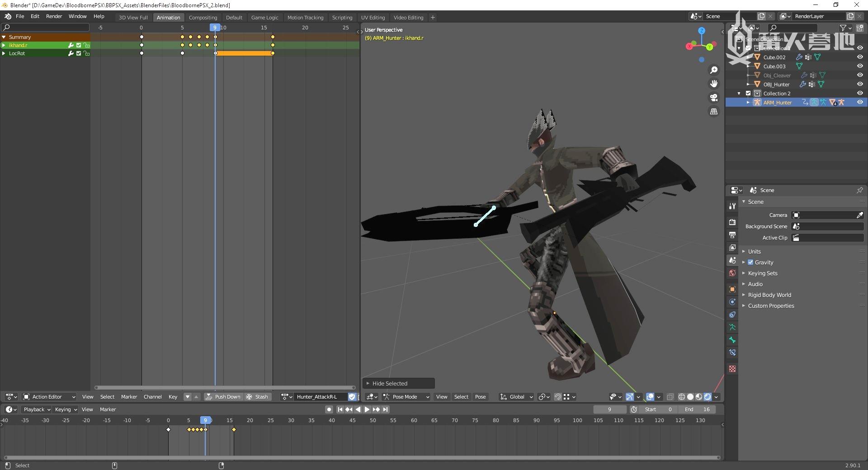Switch to the UV Editing workspace tab
The image size is (868, 470).
[x=373, y=18]
